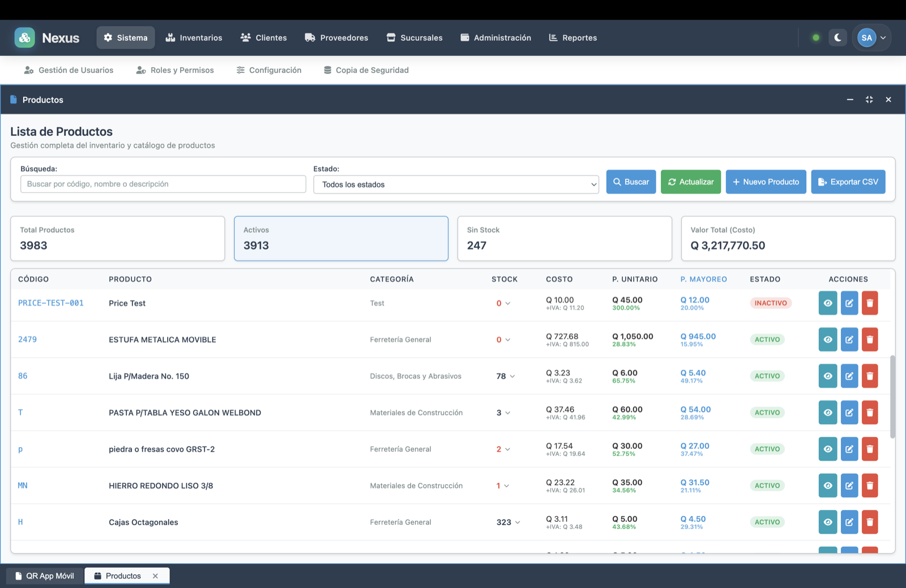The image size is (906, 588).
Task: Open the Todos los estados dropdown
Action: pos(455,184)
